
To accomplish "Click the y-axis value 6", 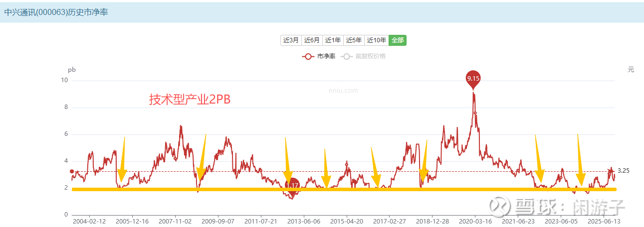I will [66, 134].
